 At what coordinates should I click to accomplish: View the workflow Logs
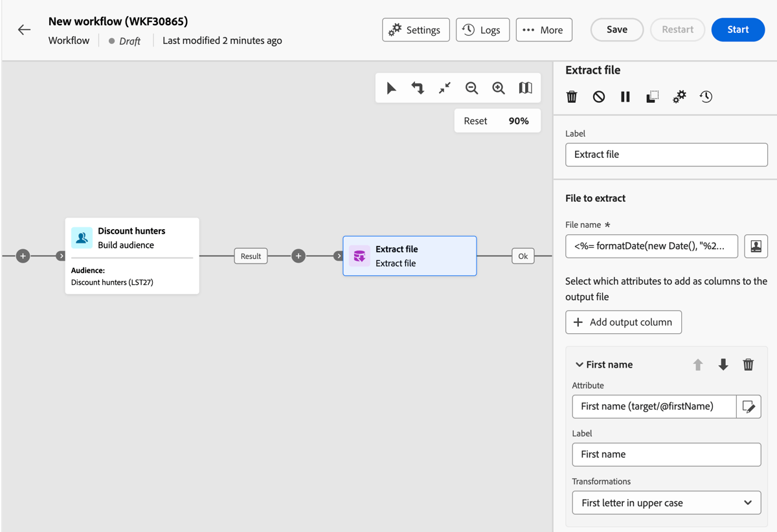(482, 29)
